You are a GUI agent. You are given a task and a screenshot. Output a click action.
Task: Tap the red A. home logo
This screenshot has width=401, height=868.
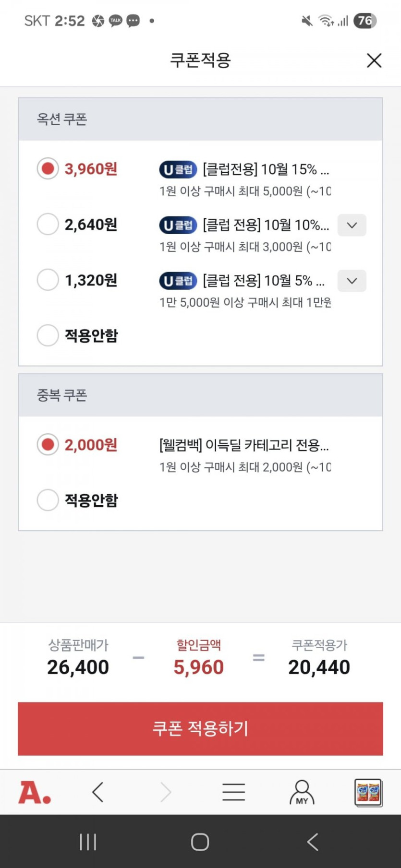click(35, 792)
